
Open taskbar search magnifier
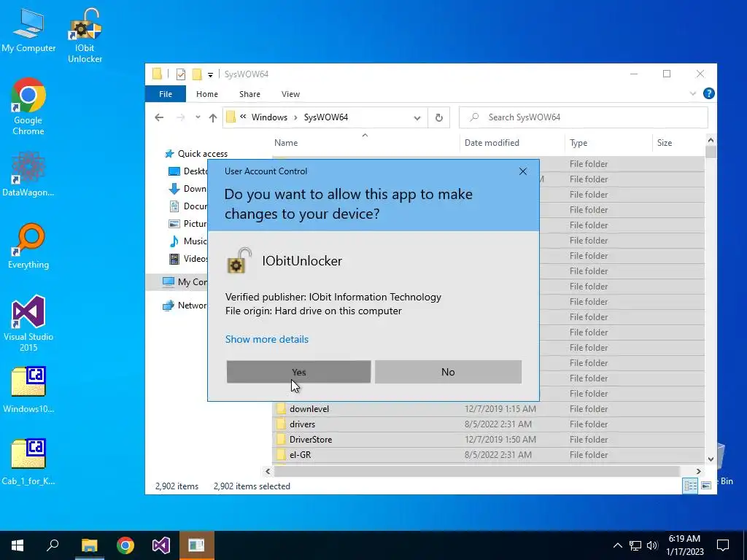[53, 545]
